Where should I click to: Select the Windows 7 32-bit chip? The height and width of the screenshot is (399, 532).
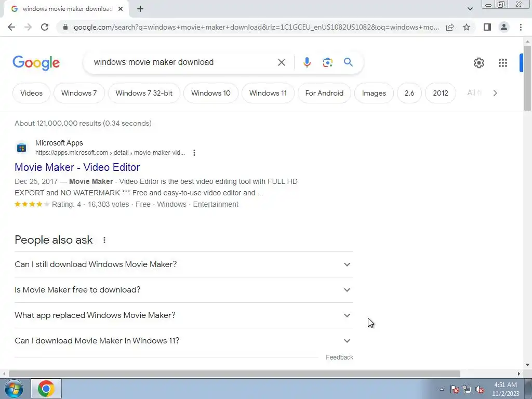(x=144, y=93)
